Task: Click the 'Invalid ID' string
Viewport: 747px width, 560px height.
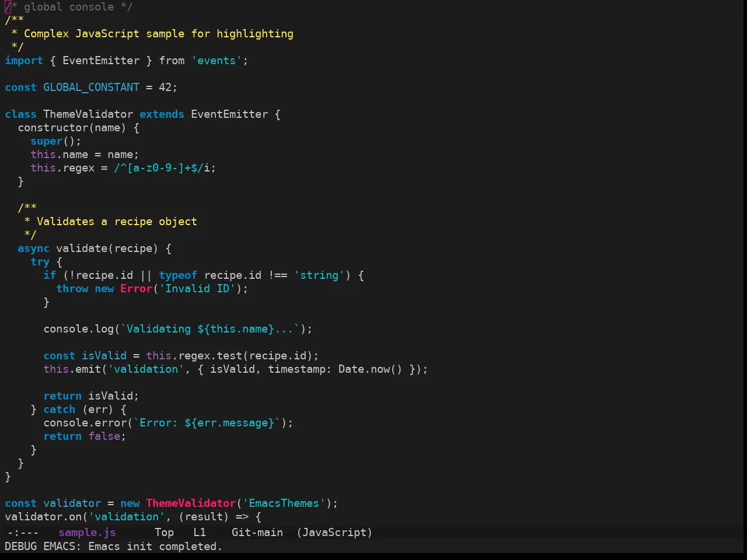Action: coord(197,289)
